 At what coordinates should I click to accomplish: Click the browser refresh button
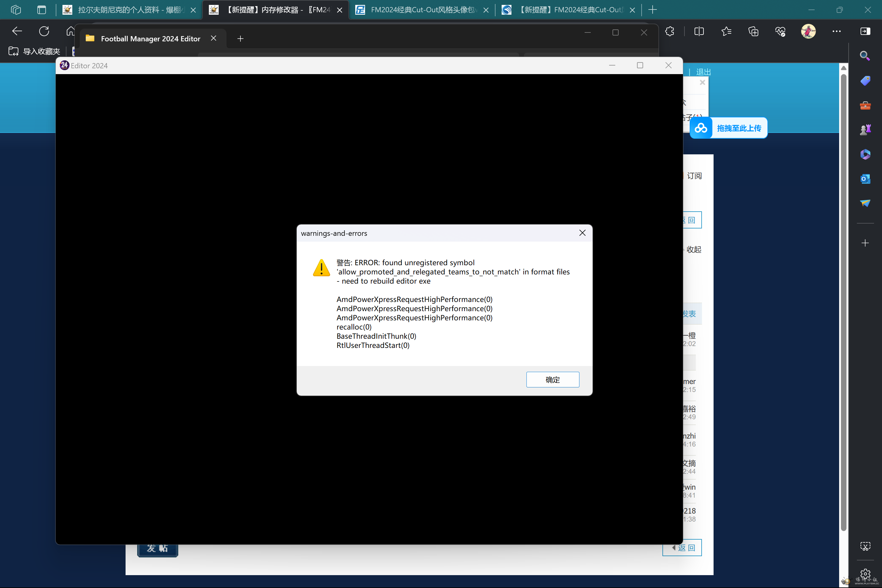point(44,31)
